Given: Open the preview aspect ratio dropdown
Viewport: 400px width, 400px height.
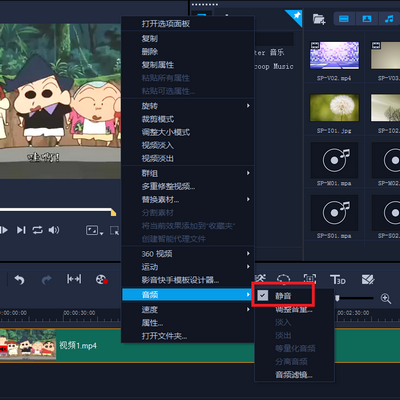Looking at the screenshot, I should pyautogui.click(x=95, y=230).
